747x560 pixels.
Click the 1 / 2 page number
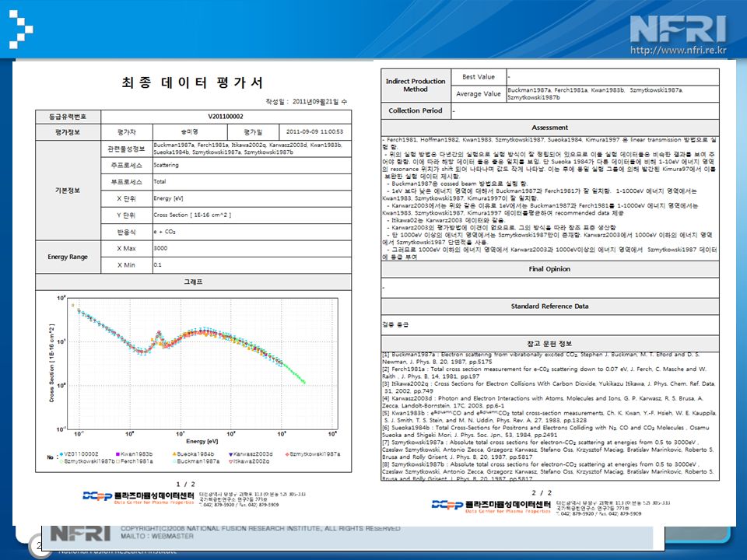[x=185, y=485]
